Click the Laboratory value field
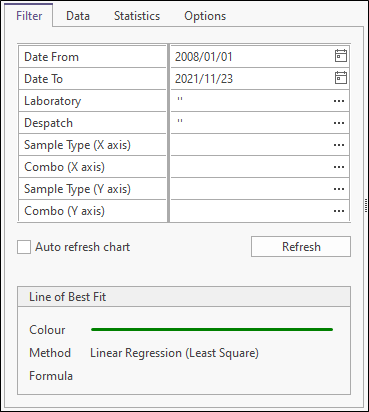The width and height of the screenshot is (369, 412). [252, 101]
